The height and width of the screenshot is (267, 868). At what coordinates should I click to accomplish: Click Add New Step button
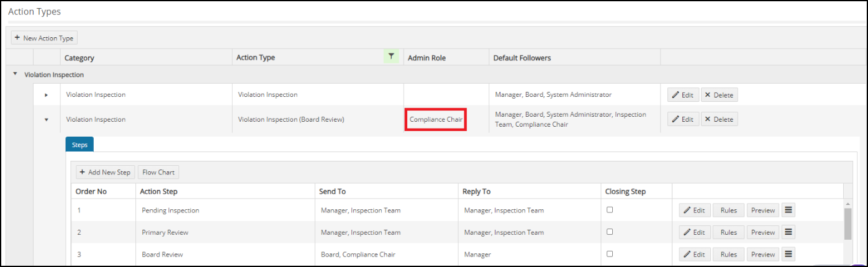(x=105, y=172)
